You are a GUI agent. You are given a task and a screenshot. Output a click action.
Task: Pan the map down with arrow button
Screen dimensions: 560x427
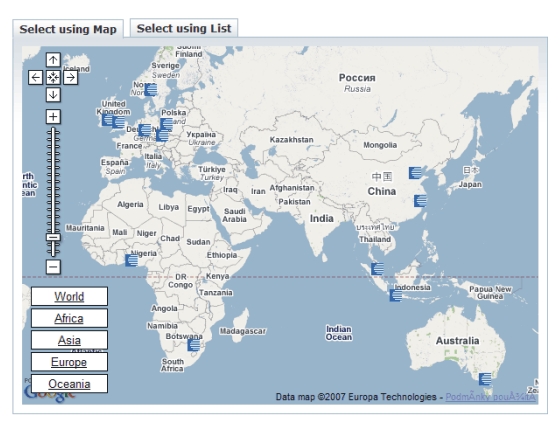[x=53, y=95]
